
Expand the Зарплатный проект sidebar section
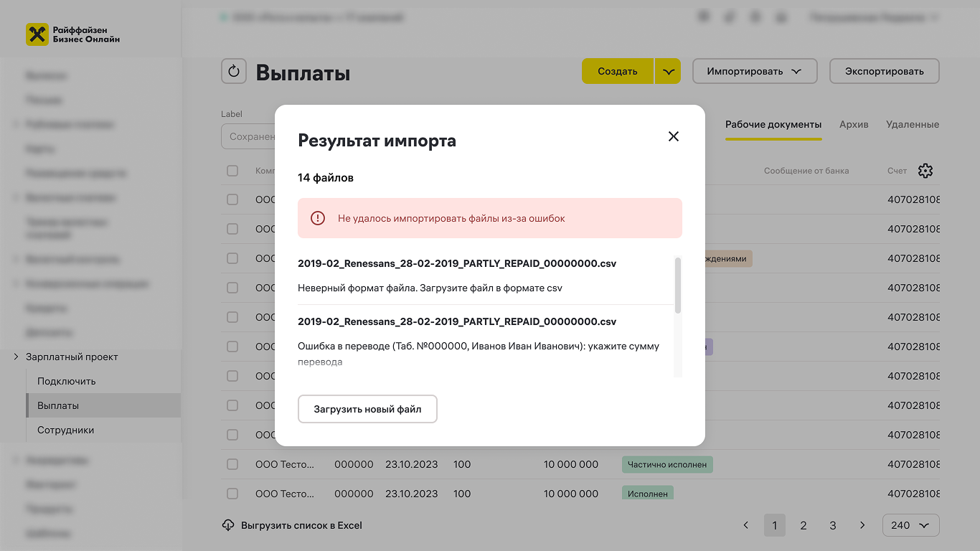(16, 357)
